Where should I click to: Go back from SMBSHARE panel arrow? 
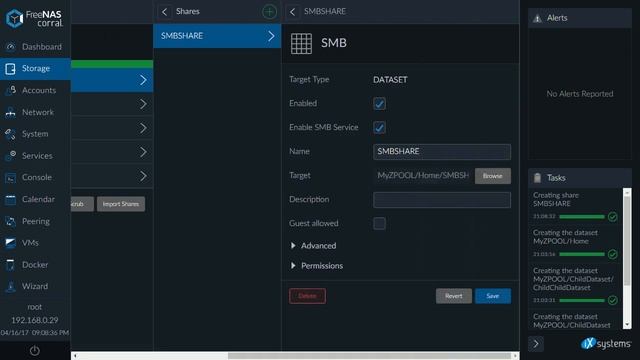click(x=293, y=11)
